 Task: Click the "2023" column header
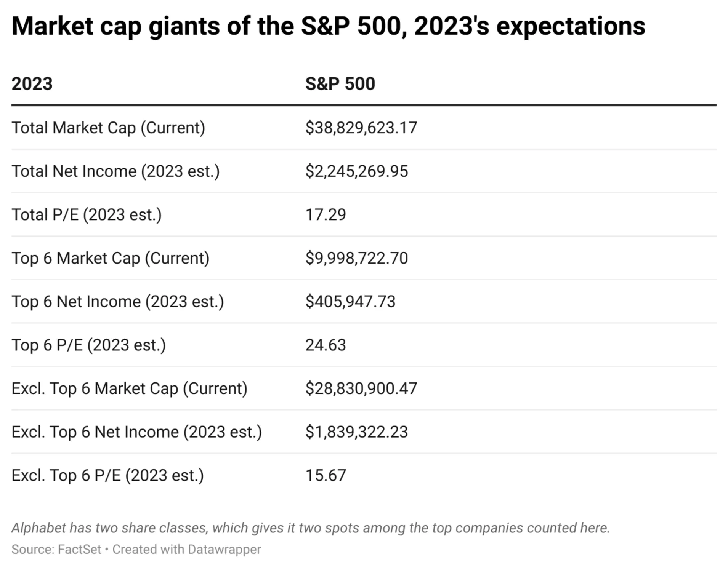coord(32,84)
